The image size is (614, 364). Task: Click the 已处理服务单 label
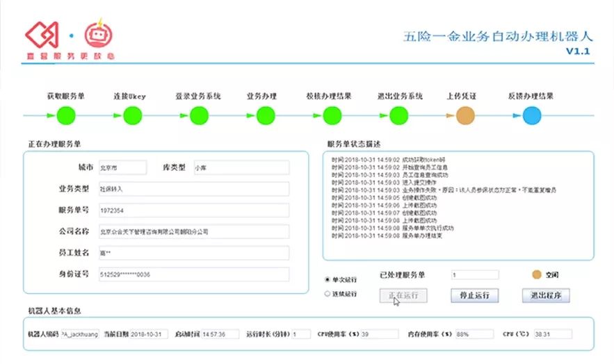pyautogui.click(x=403, y=275)
